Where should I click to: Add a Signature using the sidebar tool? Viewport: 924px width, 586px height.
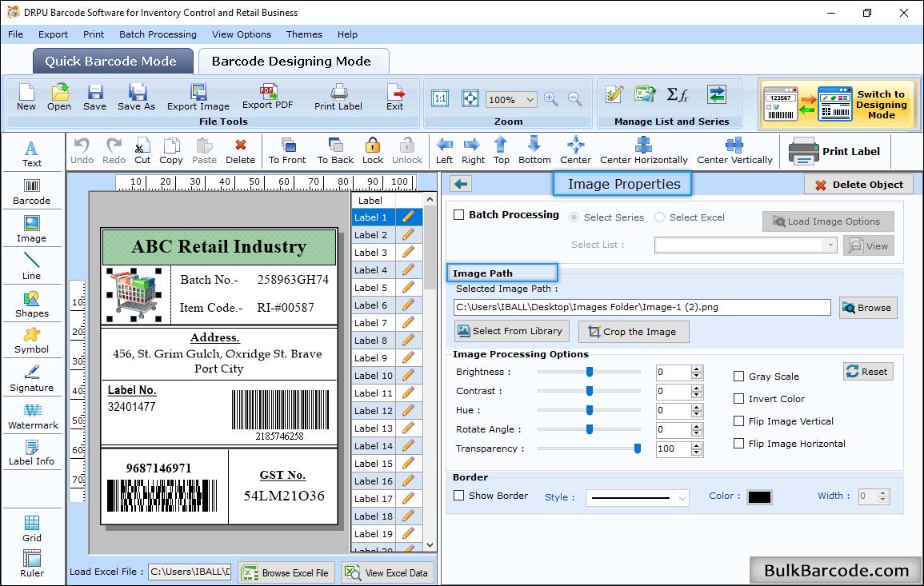[x=32, y=379]
